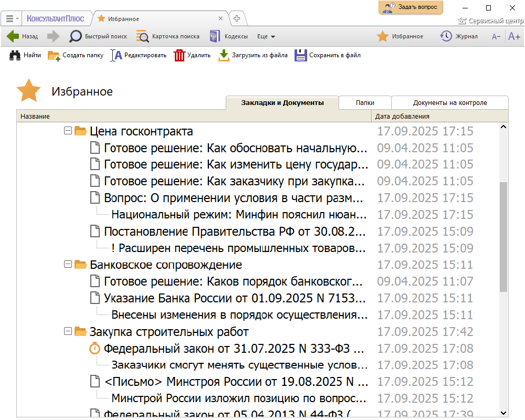Open Quick Search with the magnifier icon
The height and width of the screenshot is (420, 525).
[76, 36]
